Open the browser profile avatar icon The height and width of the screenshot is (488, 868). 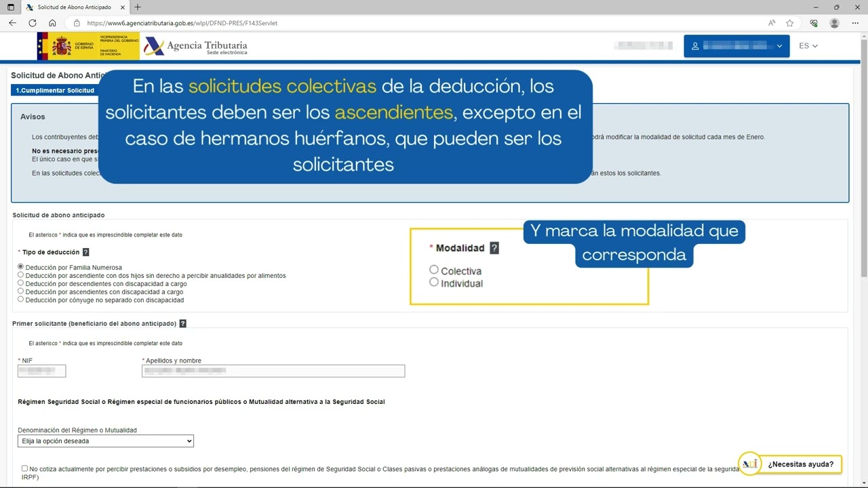click(x=834, y=23)
